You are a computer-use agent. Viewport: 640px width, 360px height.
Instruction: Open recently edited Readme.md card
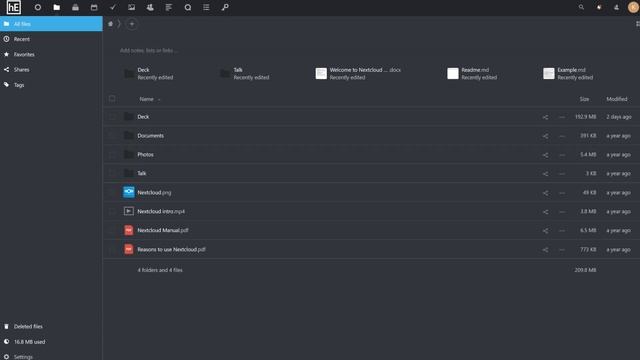(472, 73)
